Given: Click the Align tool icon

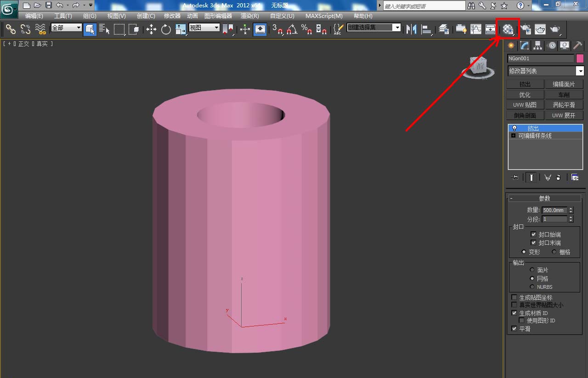Looking at the screenshot, I should (x=427, y=29).
